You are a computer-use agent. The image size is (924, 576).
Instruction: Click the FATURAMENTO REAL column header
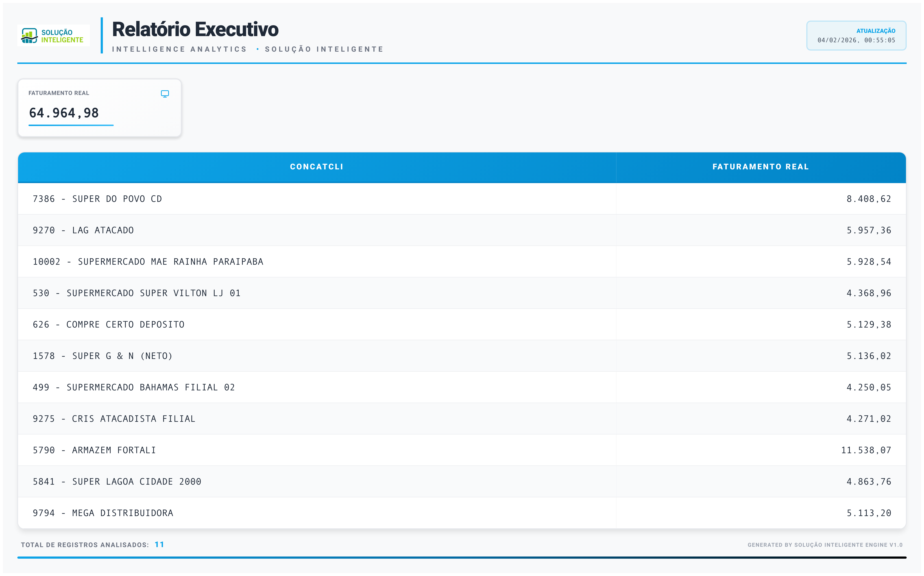pos(760,167)
